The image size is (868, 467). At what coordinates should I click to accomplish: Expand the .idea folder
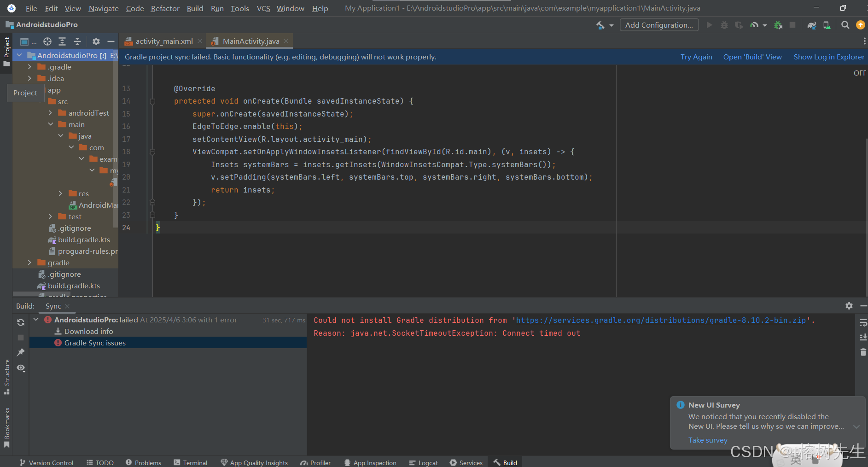30,78
